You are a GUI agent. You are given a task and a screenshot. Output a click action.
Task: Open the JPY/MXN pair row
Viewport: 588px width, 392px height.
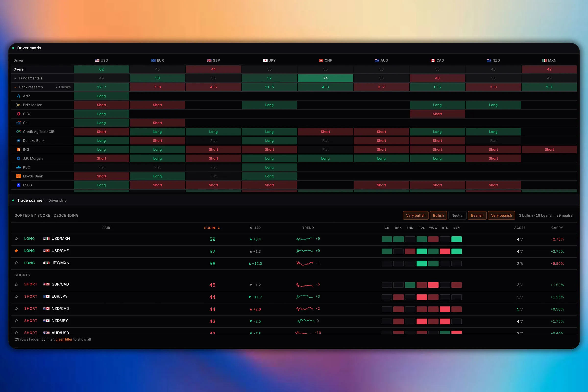(x=294, y=264)
